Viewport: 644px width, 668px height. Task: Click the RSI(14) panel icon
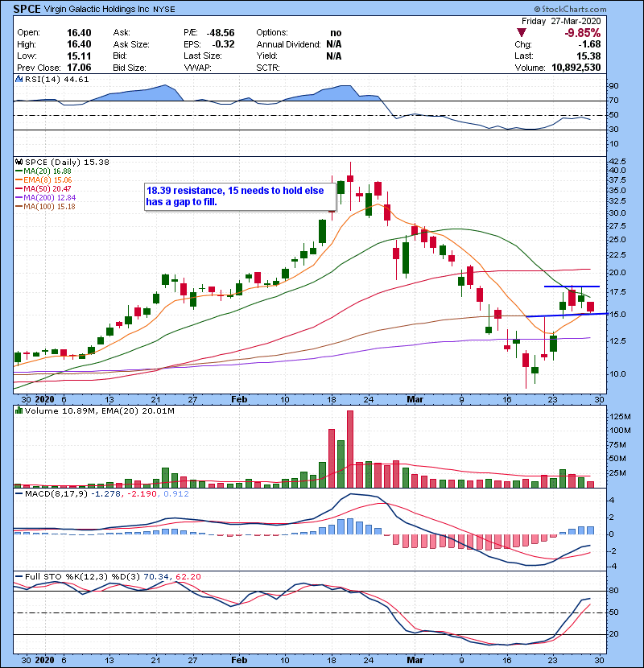tap(19, 79)
